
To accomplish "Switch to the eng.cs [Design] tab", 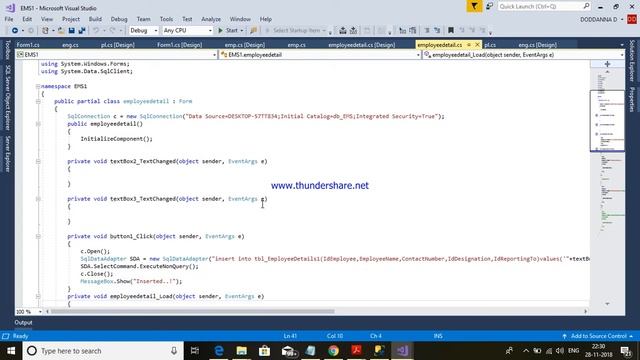I will pyautogui.click(x=538, y=45).
